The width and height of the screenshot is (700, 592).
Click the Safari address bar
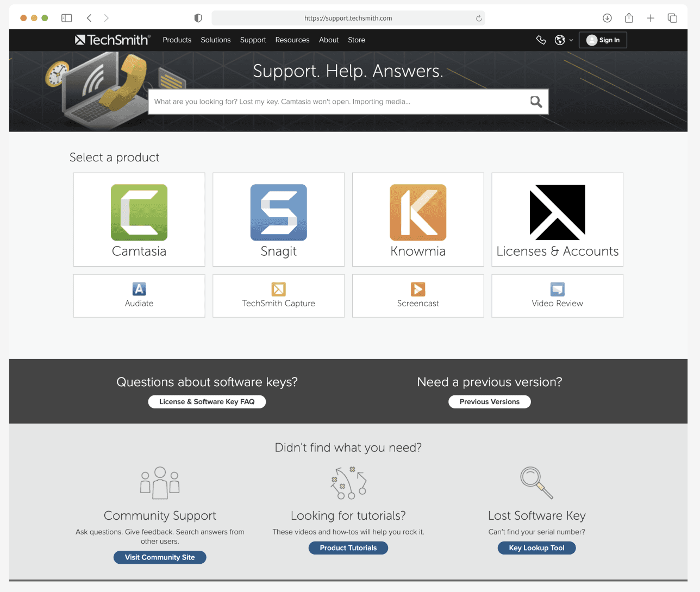click(x=348, y=18)
